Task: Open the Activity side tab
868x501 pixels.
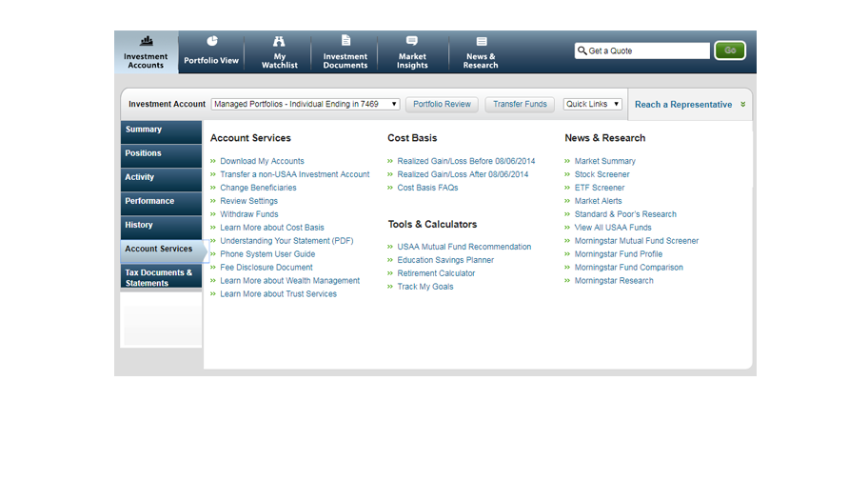Action: click(161, 180)
